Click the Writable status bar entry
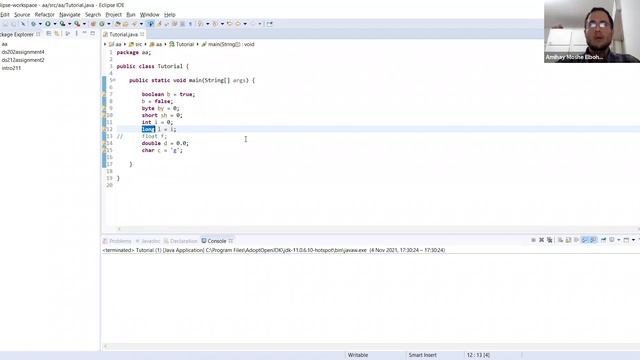This screenshot has height=360, width=640. [x=358, y=355]
